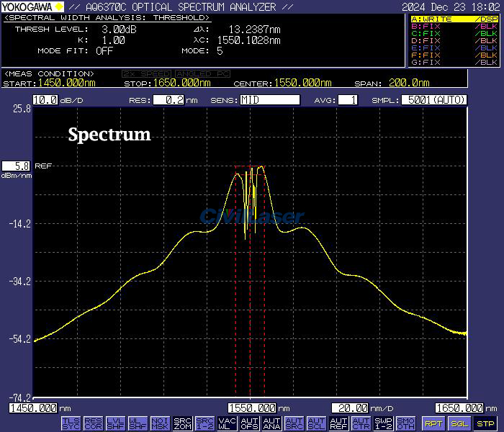Click the -34.2 axis label

tap(19, 282)
